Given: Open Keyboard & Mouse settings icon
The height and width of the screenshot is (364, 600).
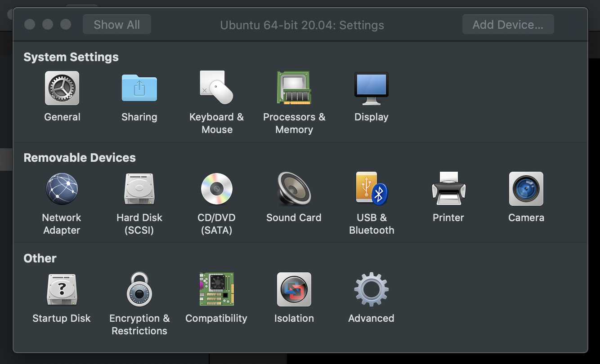Looking at the screenshot, I should (217, 88).
